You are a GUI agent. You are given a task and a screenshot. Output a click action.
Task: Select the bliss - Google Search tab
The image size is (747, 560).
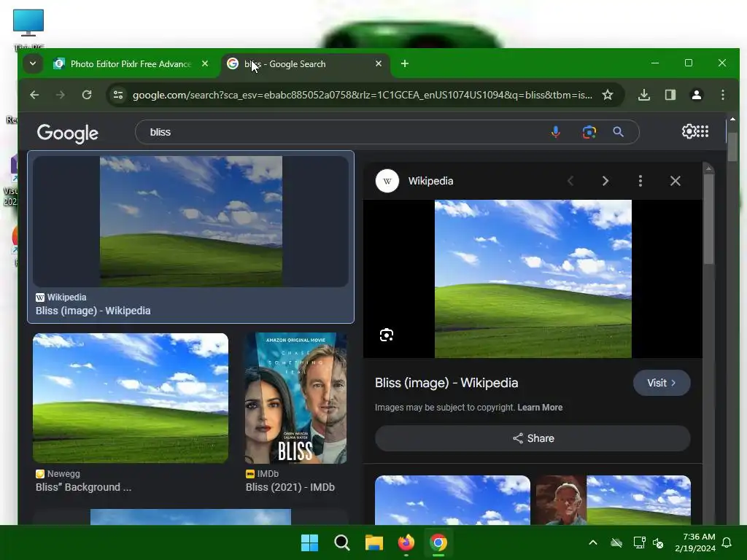(305, 64)
